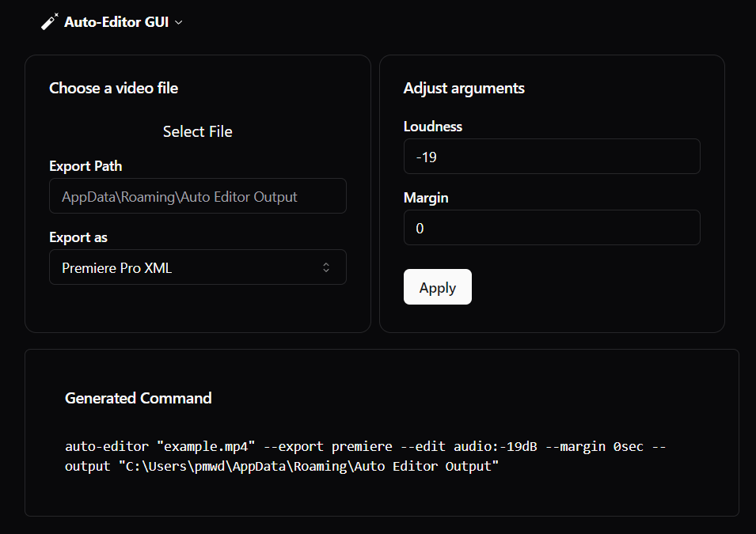
Task: Click the Generated Command heading
Action: coord(139,398)
